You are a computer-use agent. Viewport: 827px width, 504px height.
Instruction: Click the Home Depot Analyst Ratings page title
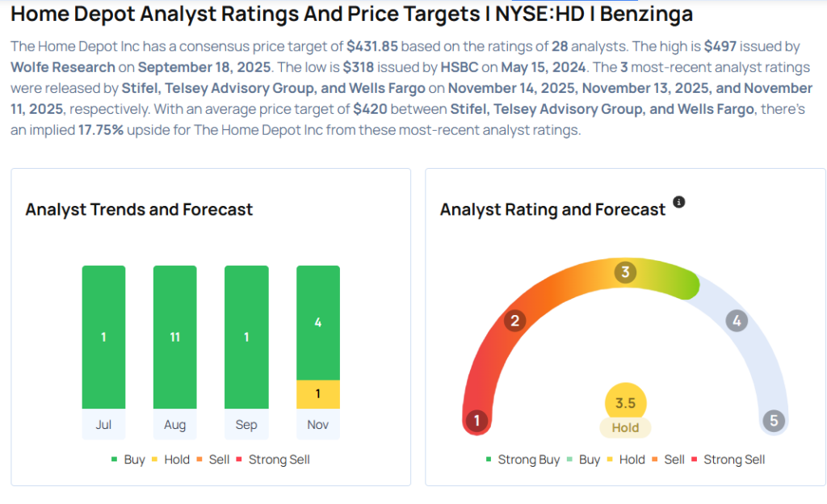[351, 15]
